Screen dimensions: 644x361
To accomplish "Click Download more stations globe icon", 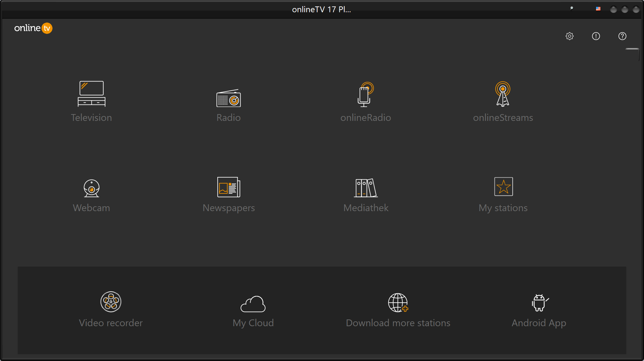I will pos(398,303).
